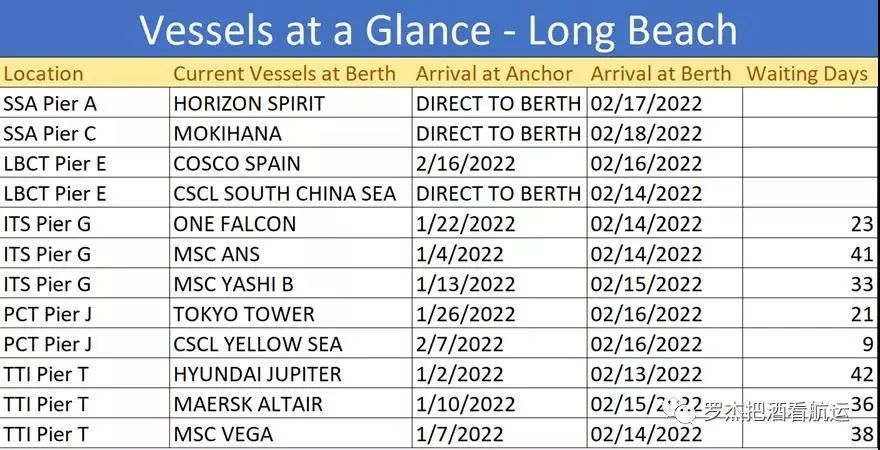Select the Current Vessels at Berth header
This screenshot has width=880, height=450.
coord(284,74)
